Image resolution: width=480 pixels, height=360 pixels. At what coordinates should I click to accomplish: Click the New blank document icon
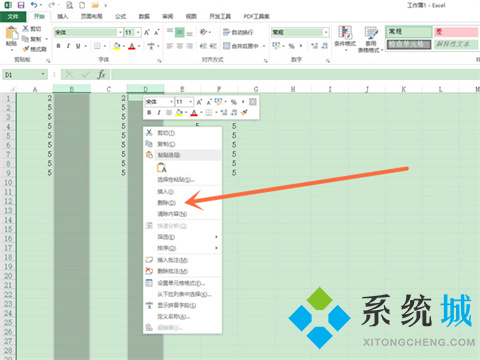pos(82,5)
